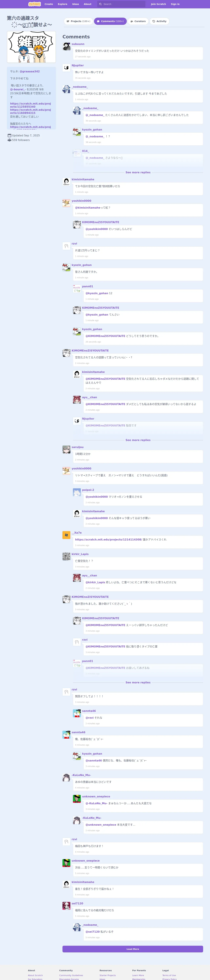Click the __Xa7e orange avatar icon

click(66, 535)
